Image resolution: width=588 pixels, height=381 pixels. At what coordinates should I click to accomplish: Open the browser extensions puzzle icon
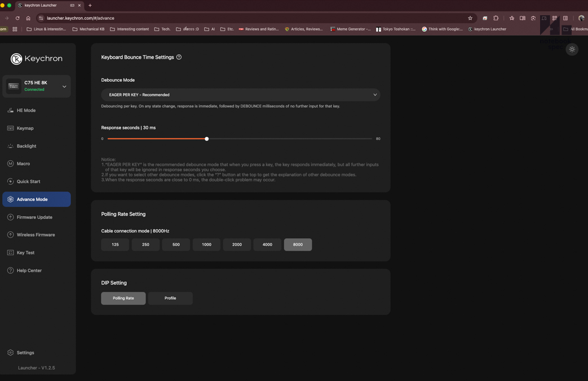[x=496, y=18]
